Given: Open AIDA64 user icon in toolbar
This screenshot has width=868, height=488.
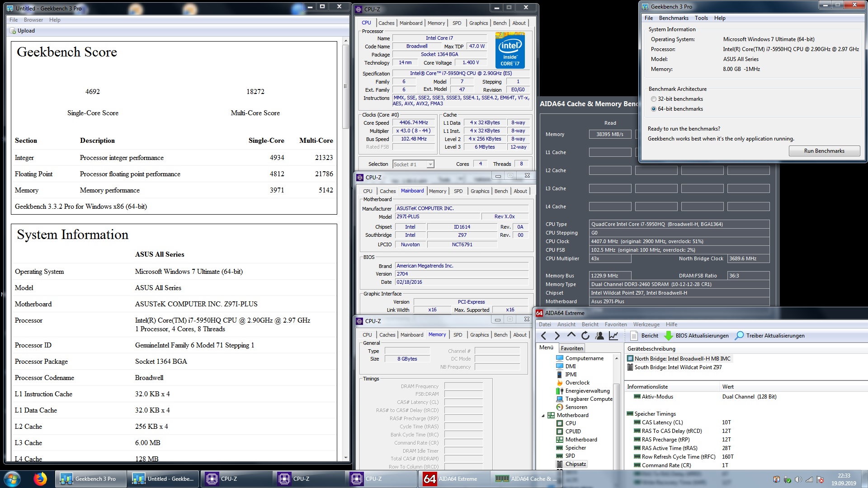Looking at the screenshot, I should click(599, 336).
